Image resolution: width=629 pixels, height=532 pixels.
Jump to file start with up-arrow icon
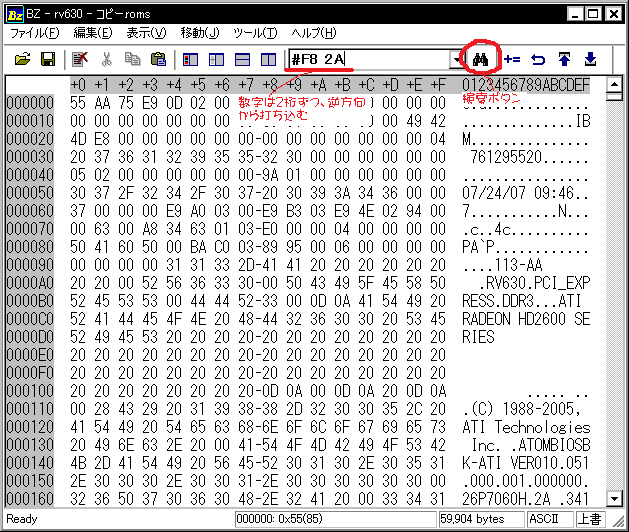coord(564,59)
